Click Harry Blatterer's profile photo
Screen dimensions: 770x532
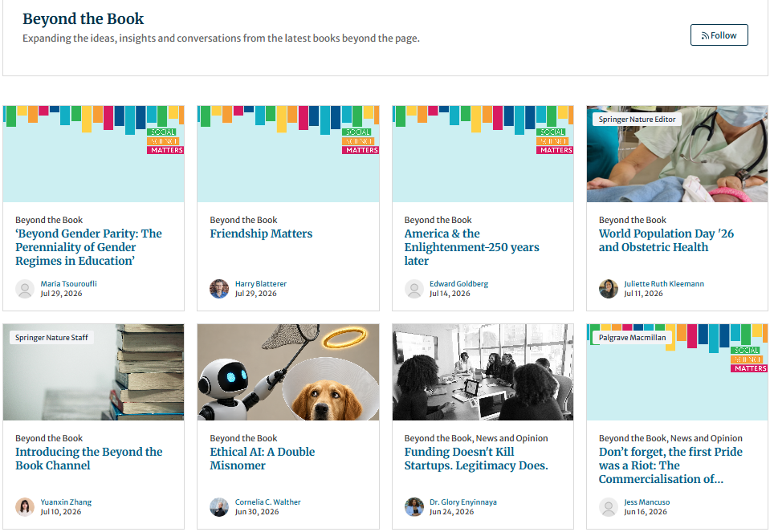219,289
